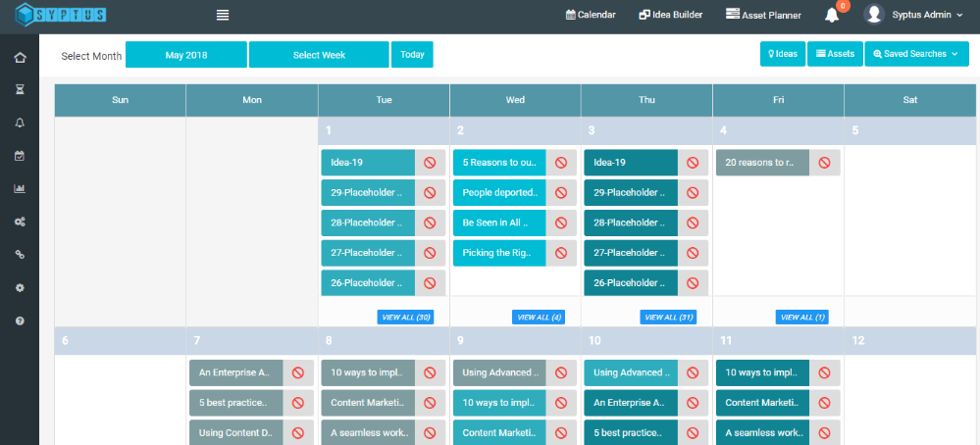The width and height of the screenshot is (980, 445).
Task: Click VIEW ALL (30) under Tuesday
Action: [405, 318]
